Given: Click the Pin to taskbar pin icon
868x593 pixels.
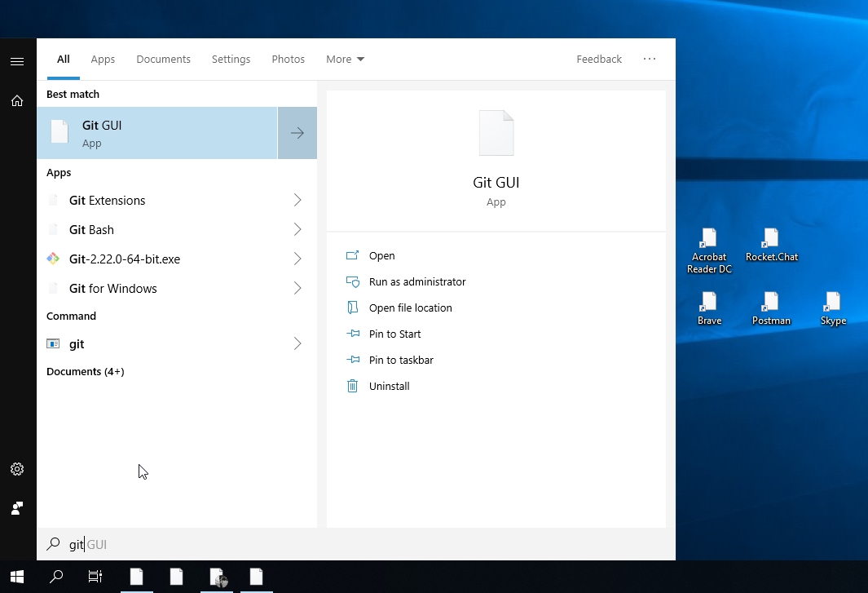Looking at the screenshot, I should coord(353,360).
